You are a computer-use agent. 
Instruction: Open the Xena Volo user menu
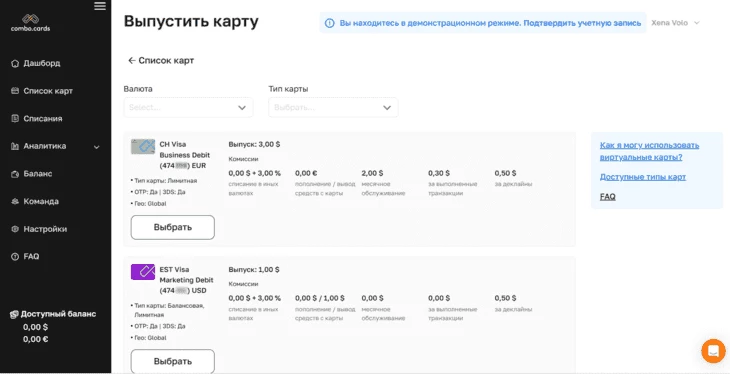tap(675, 23)
